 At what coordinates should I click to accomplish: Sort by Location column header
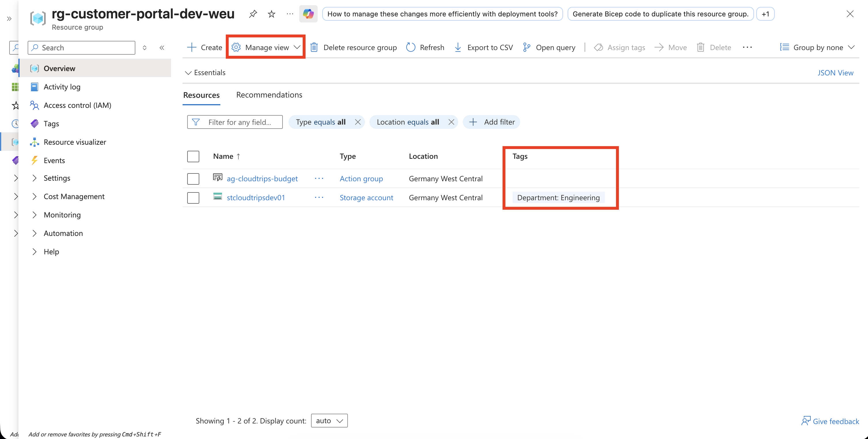(423, 156)
